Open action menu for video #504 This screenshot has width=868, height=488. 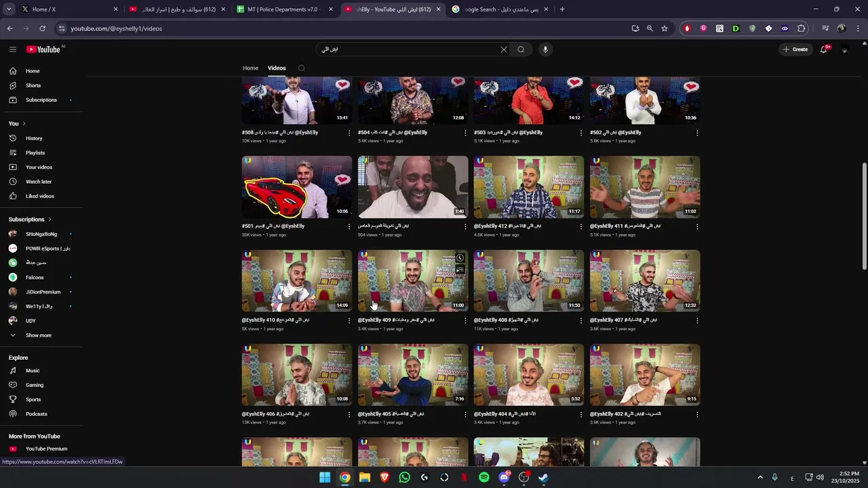pos(465,133)
